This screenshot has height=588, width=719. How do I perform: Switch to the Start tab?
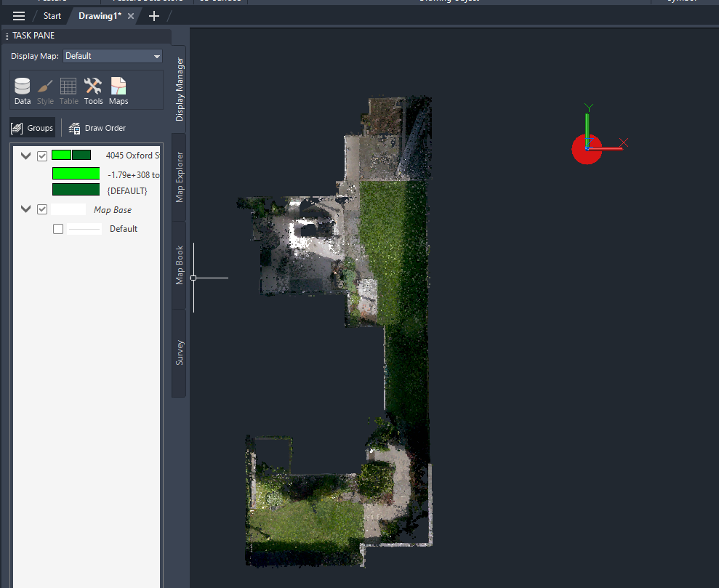coord(52,15)
